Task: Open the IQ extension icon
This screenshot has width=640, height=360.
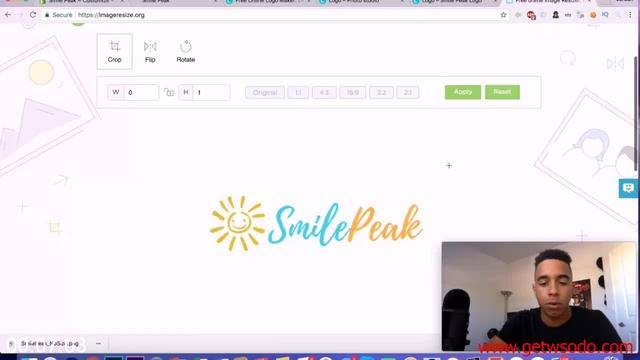Action: point(605,15)
